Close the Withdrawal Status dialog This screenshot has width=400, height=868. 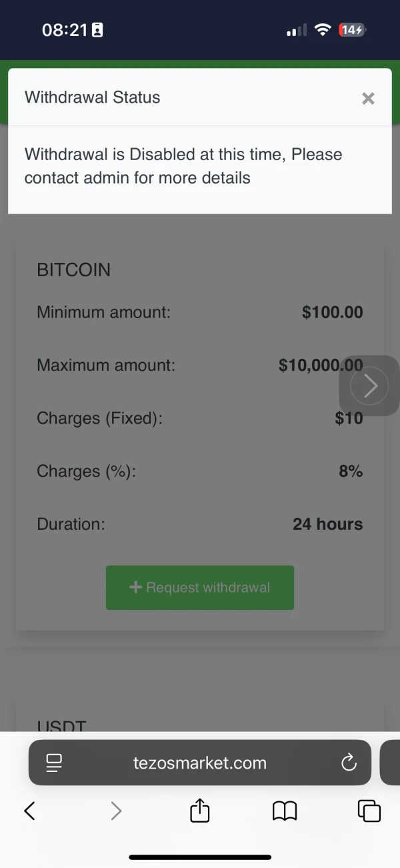(x=368, y=99)
